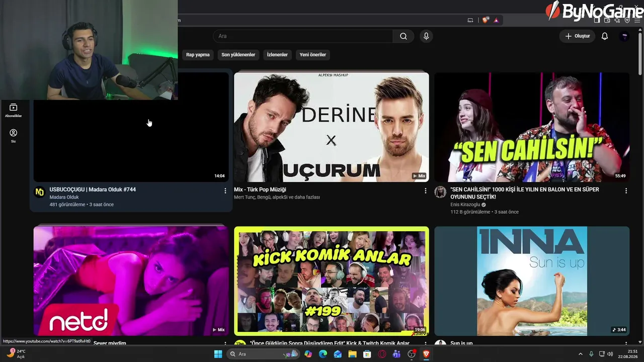Click the YouTube page vertical scrollbar

click(x=640, y=53)
